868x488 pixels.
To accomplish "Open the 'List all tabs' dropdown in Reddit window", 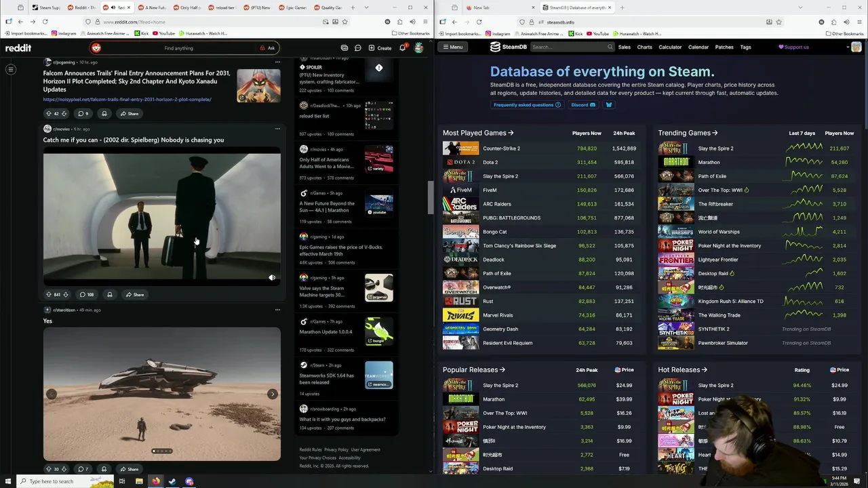I will coord(366,7).
